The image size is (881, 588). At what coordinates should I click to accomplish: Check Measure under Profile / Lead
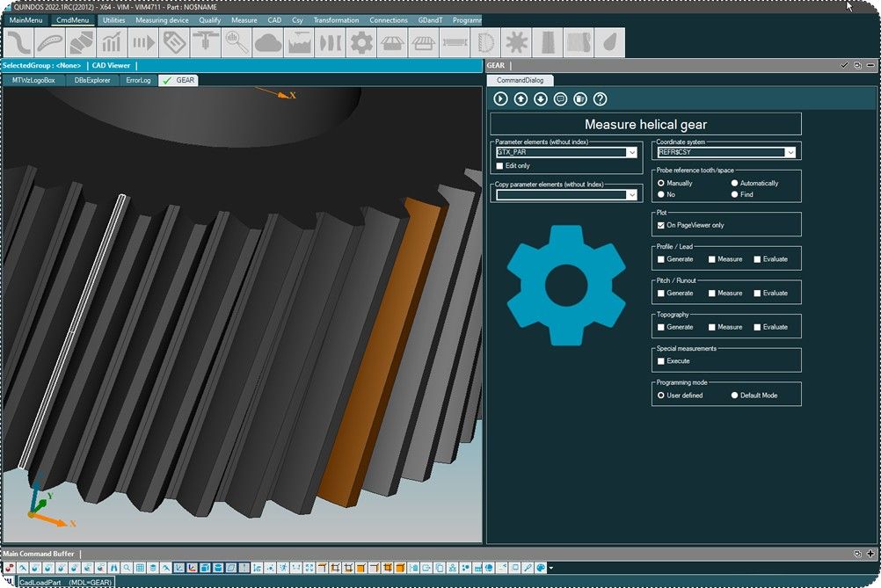(712, 259)
